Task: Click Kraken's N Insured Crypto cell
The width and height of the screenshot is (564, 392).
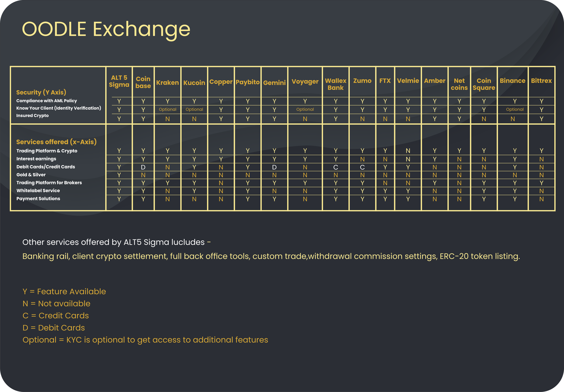Action: point(167,119)
